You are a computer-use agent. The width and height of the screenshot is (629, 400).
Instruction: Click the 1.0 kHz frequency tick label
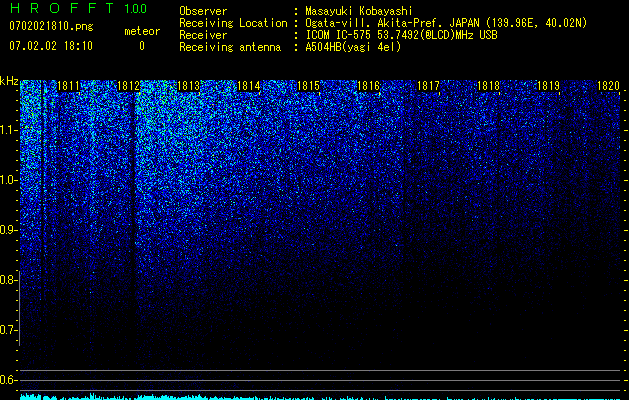coord(8,180)
